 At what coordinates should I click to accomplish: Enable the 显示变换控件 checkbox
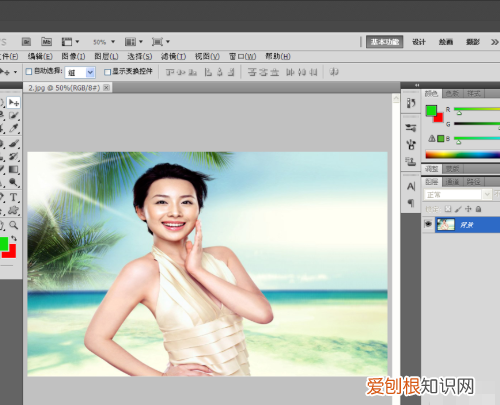click(107, 72)
